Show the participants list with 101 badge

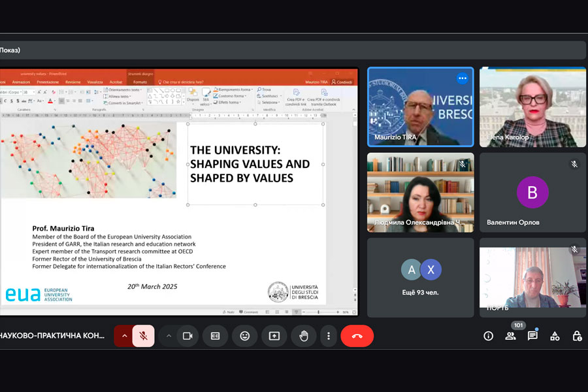point(510,336)
